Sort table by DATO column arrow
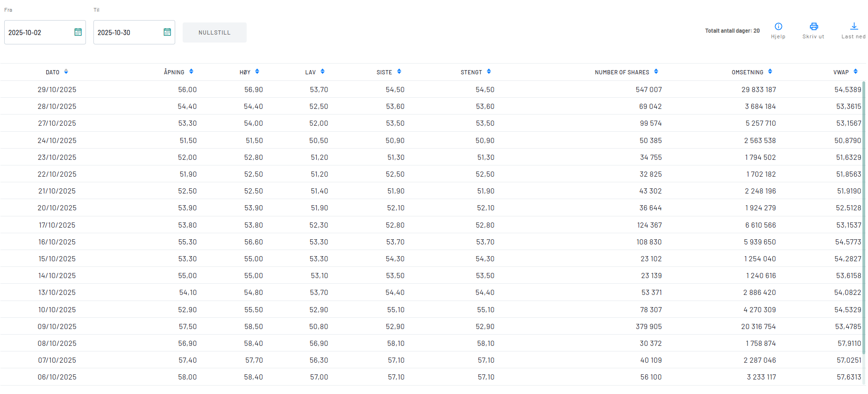Image resolution: width=868 pixels, height=394 pixels. [66, 72]
